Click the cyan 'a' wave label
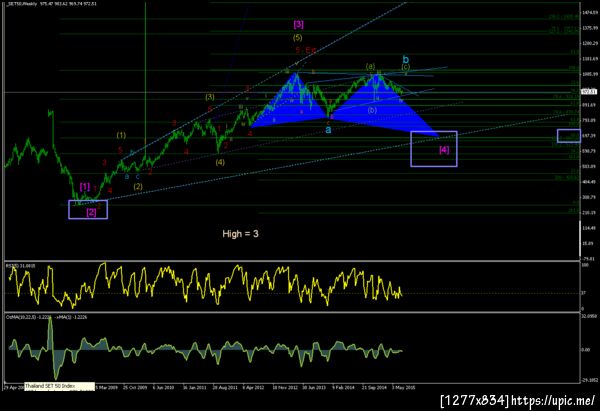The height and width of the screenshot is (411, 600). 328,130
